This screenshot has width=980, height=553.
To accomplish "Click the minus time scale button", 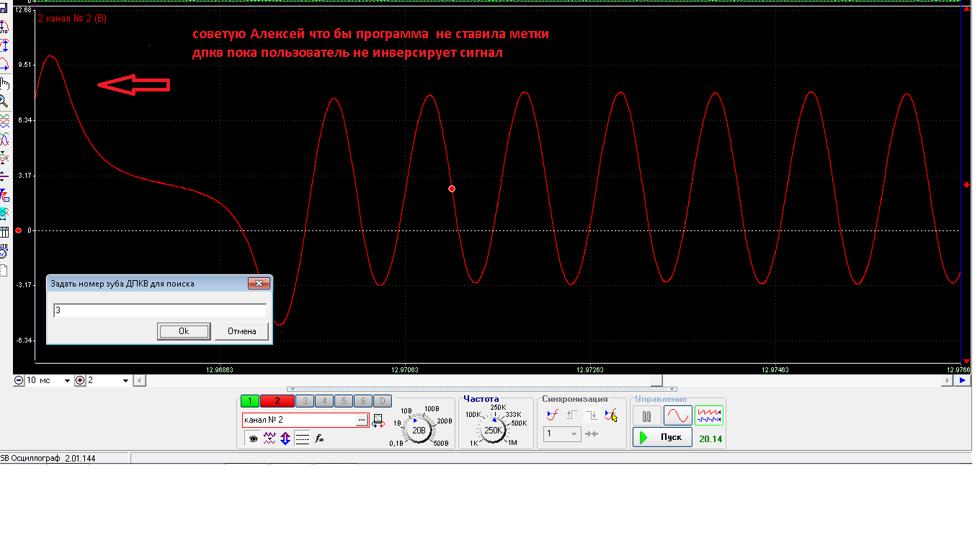I will pos(19,380).
